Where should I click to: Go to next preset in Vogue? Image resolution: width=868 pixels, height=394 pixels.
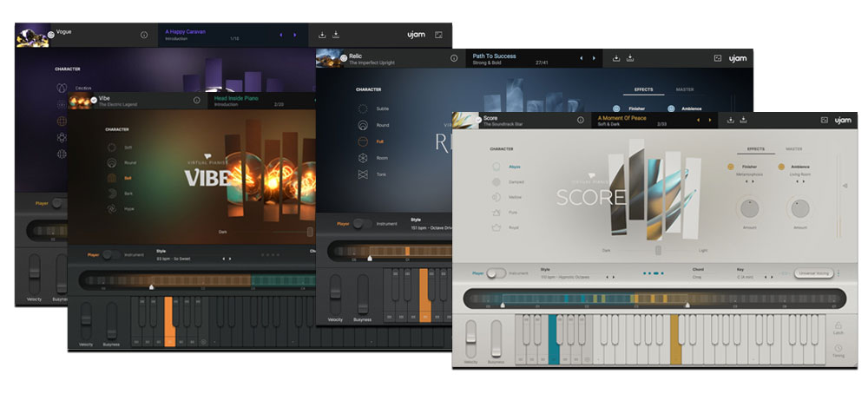click(x=294, y=35)
